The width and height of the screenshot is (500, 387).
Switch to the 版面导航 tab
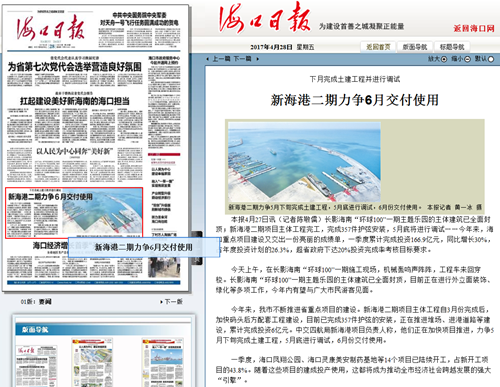(415, 47)
